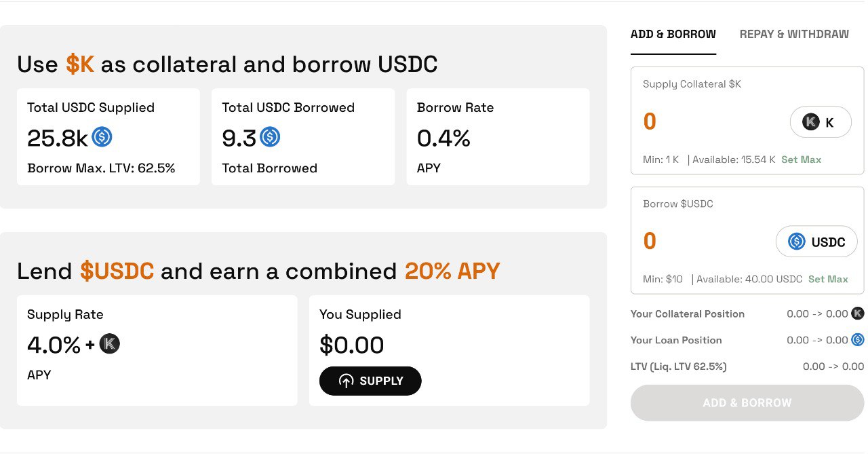
Task: Click USDC coin icon beside 9.3 borrowed
Action: [x=270, y=137]
